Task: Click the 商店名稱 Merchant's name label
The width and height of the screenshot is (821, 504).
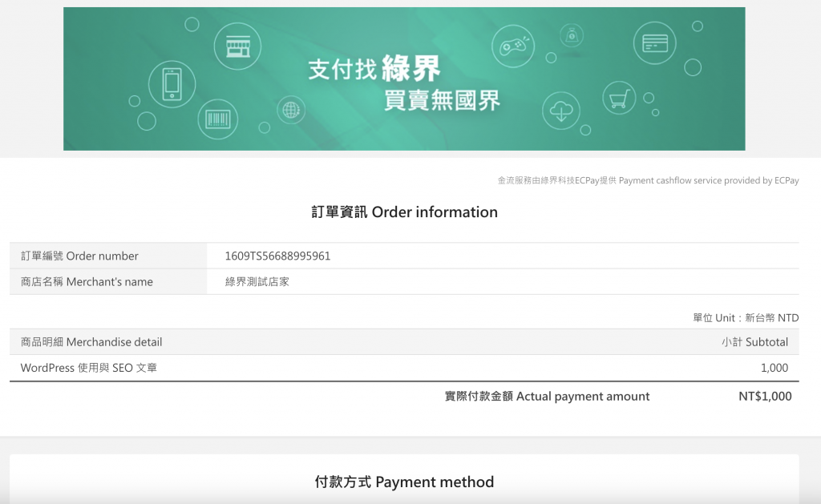Action: click(x=87, y=281)
